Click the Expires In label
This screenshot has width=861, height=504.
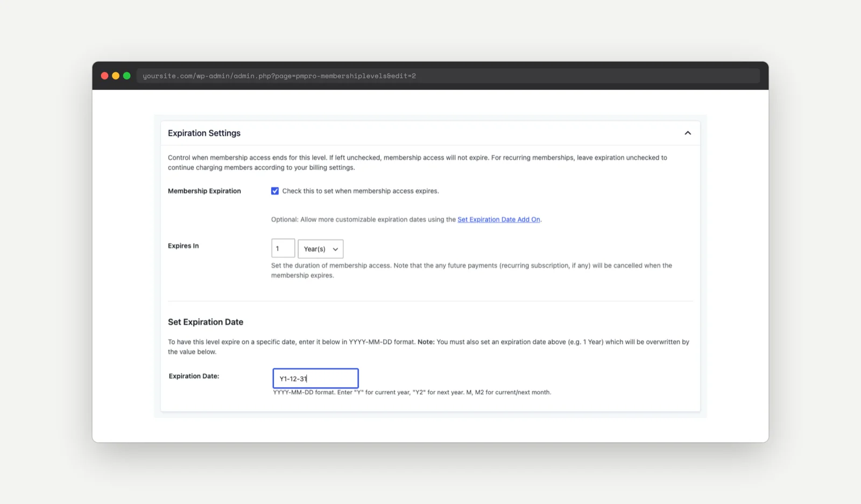184,246
